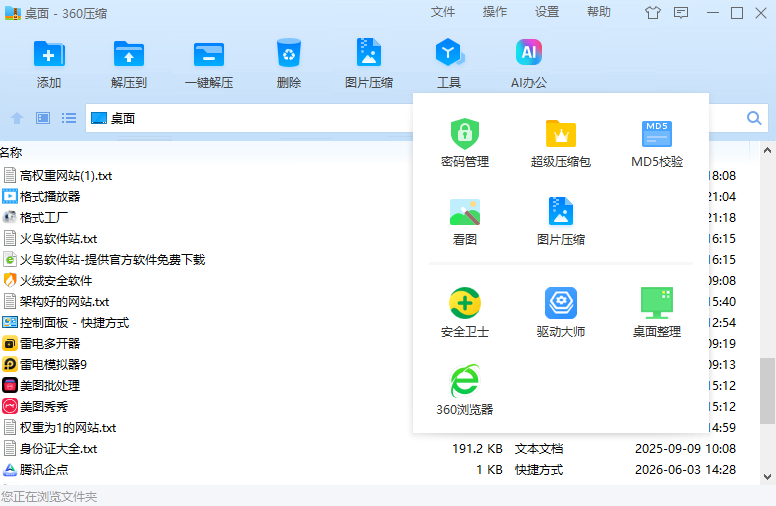The width and height of the screenshot is (776, 506).
Task: Select the 腾讯企点 shortcut entry
Action: [36, 469]
